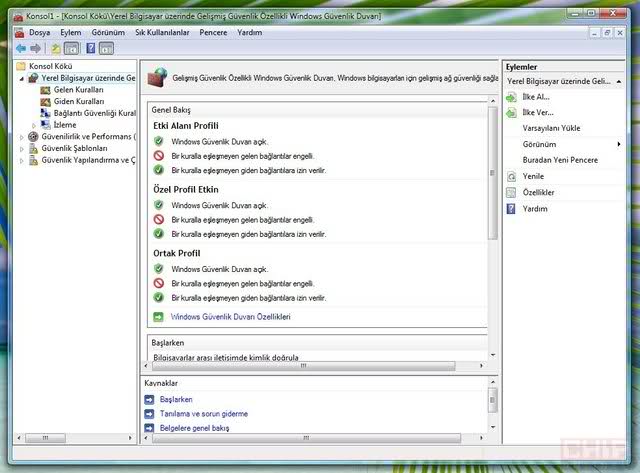Collapse the Yerel Bilgisayar firewall tree node
This screenshot has width=640, height=473.
coord(22,78)
